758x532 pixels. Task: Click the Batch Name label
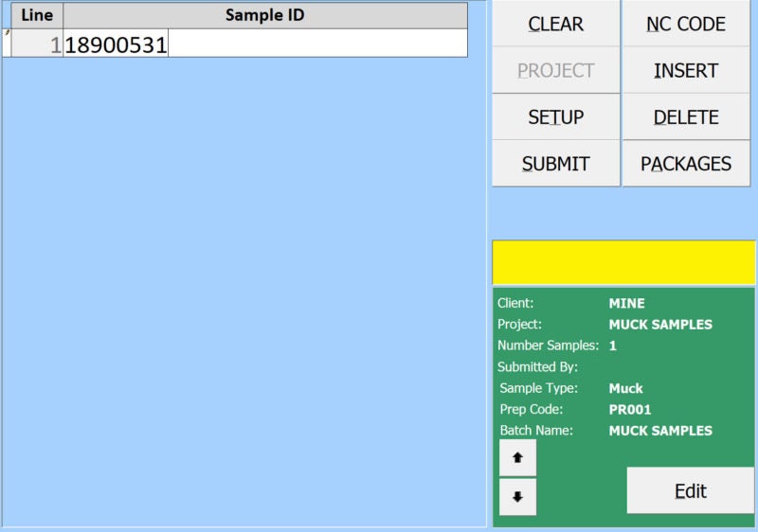point(536,431)
